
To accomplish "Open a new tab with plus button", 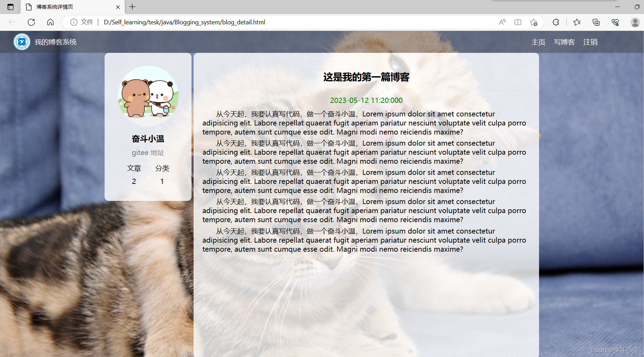I will click(132, 7).
